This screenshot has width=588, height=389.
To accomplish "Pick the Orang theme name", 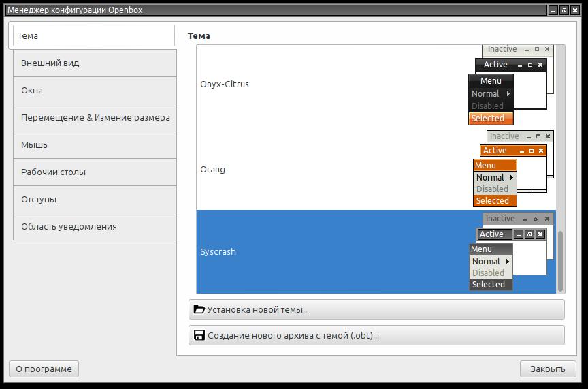I will pyautogui.click(x=212, y=170).
